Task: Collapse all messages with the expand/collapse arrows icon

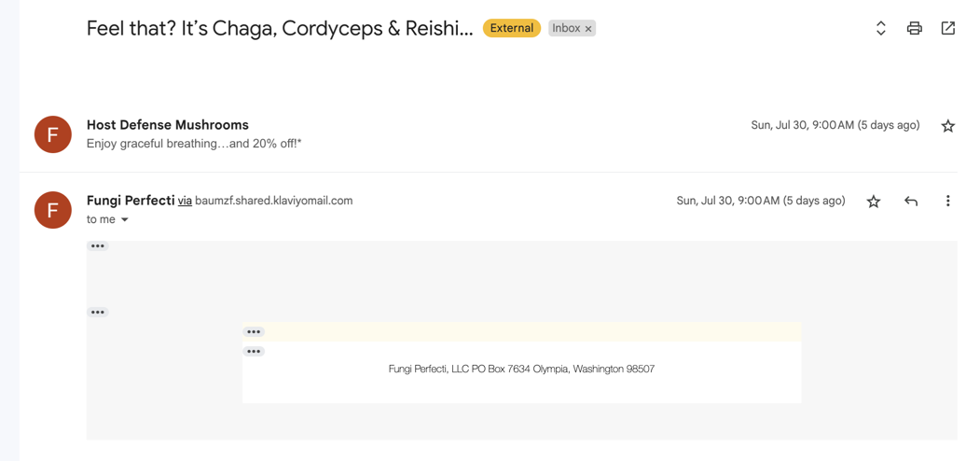Action: click(880, 28)
